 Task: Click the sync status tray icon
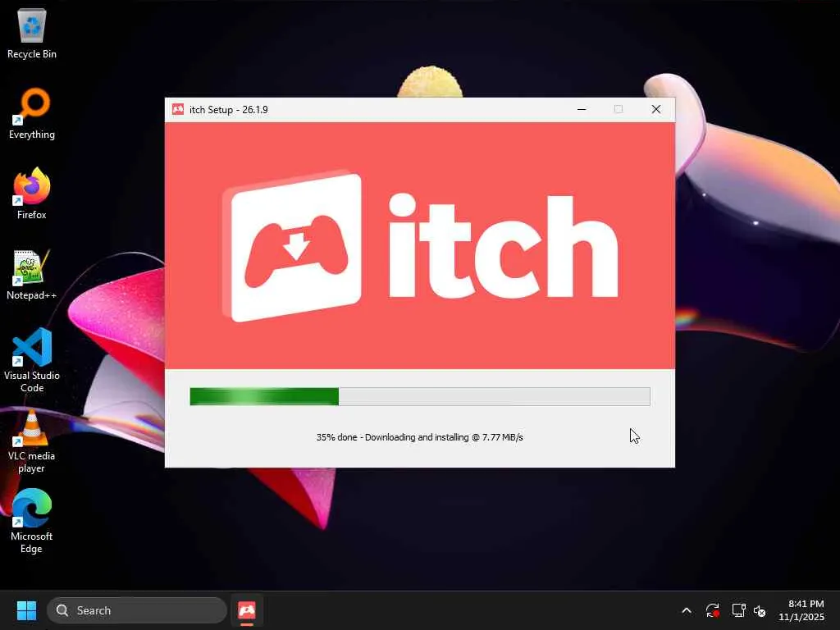point(713,610)
